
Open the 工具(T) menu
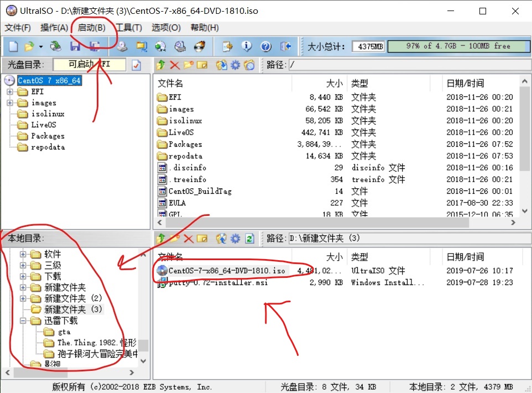pyautogui.click(x=129, y=28)
